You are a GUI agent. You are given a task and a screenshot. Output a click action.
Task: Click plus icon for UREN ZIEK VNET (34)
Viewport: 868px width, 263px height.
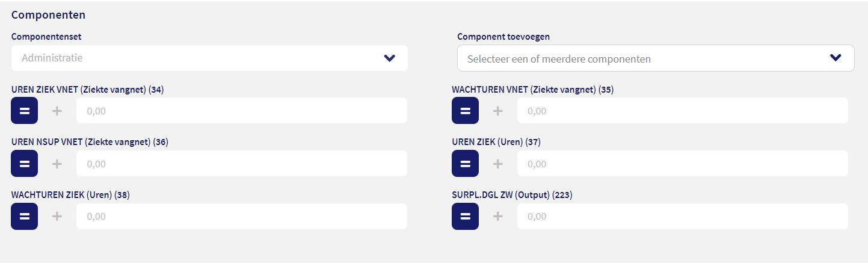[x=57, y=111]
